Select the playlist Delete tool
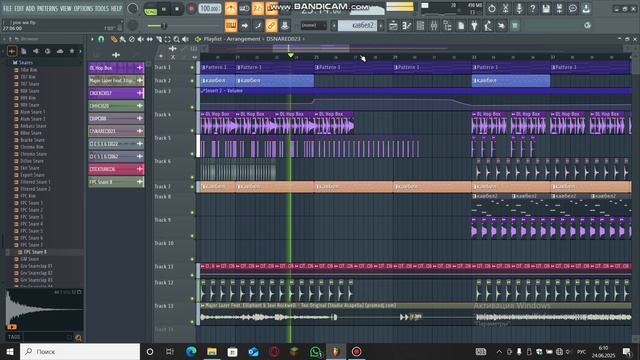Screen dimensions: 640x360 click(131, 39)
